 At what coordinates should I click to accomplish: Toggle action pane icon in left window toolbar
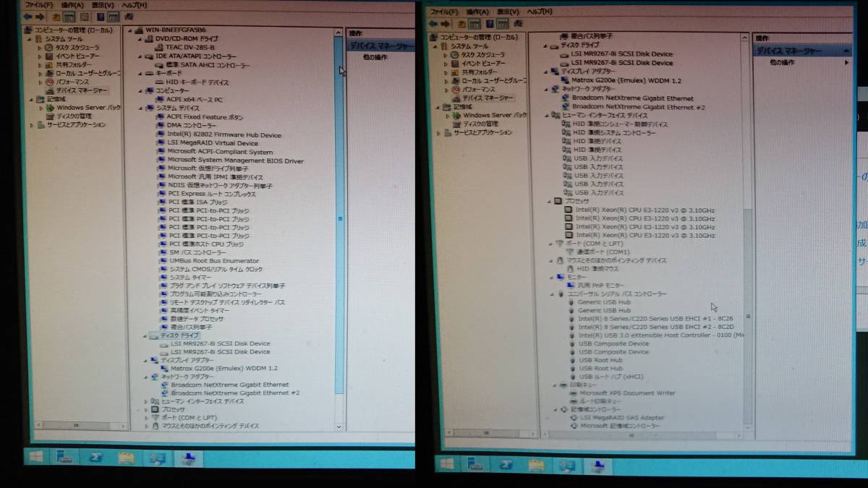[113, 17]
